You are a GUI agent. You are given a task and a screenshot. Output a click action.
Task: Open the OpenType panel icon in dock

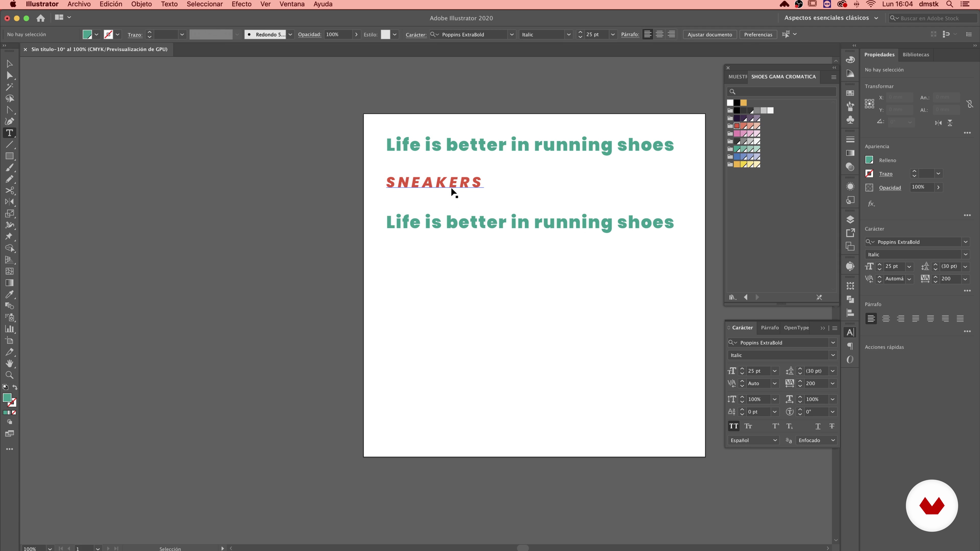tap(850, 360)
